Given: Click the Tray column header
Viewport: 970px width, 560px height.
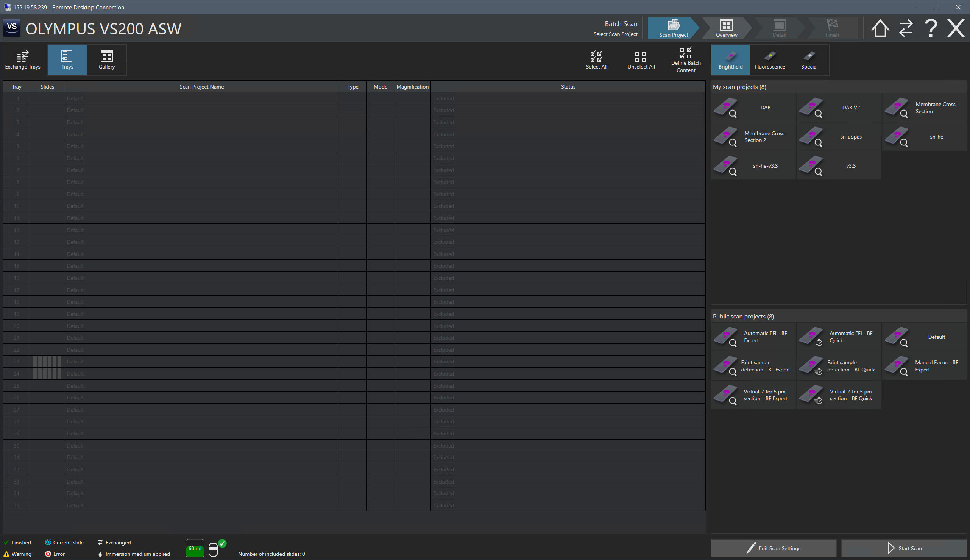Looking at the screenshot, I should pyautogui.click(x=17, y=87).
